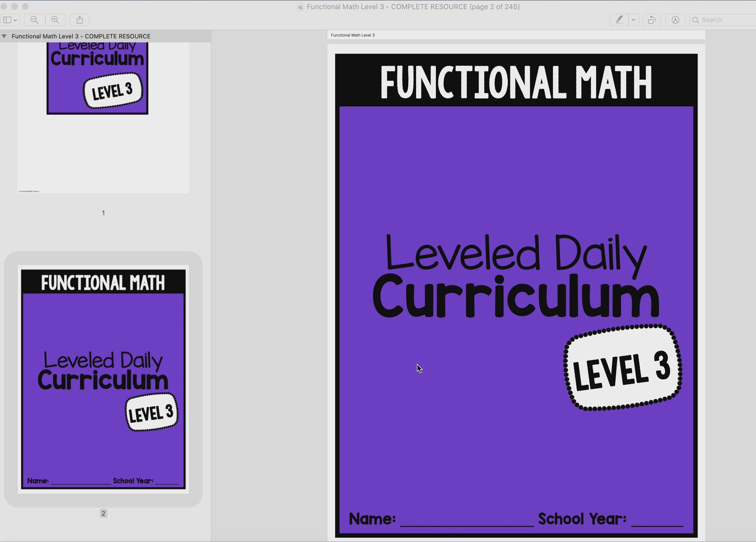Viewport: 756px width, 542px height.
Task: Zoom in on the document
Action: (56, 20)
